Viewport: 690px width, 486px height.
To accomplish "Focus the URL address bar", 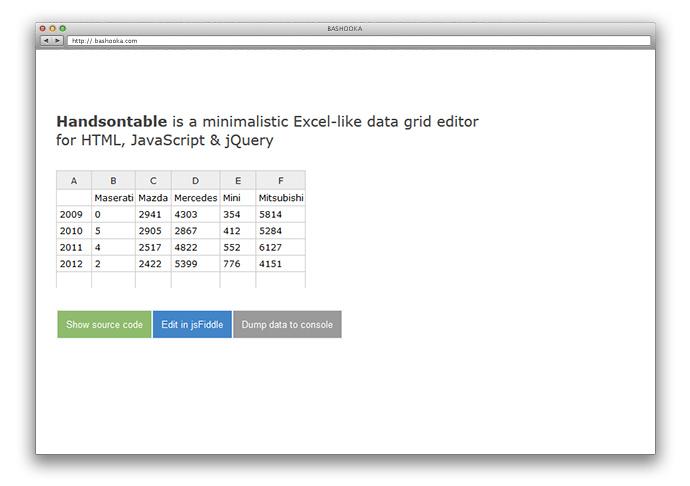I will pyautogui.click(x=359, y=40).
